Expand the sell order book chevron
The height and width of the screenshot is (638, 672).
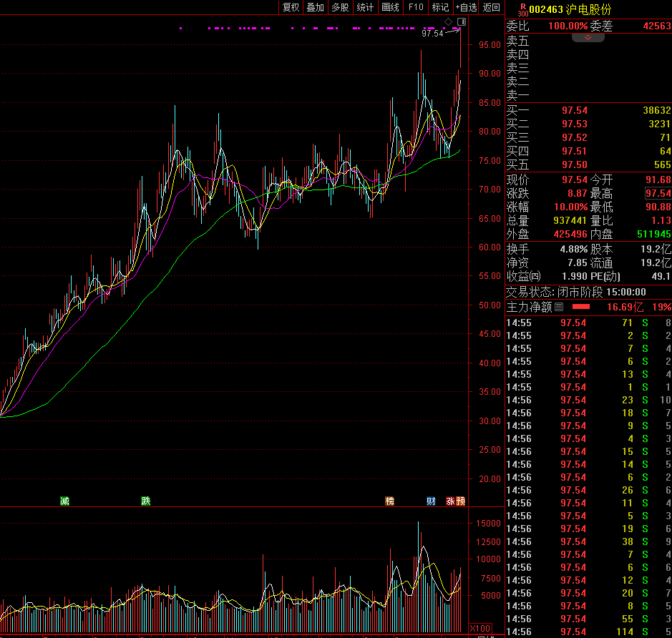[588, 37]
